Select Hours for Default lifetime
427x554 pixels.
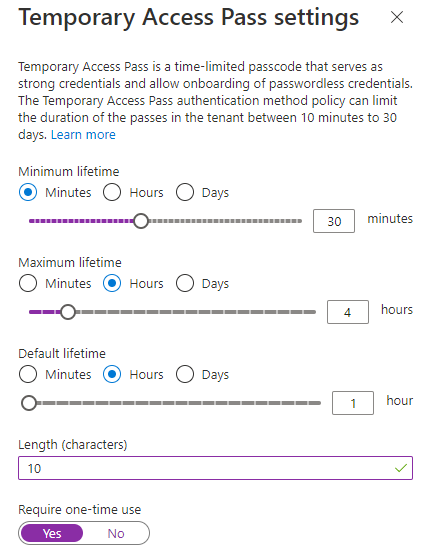112,374
